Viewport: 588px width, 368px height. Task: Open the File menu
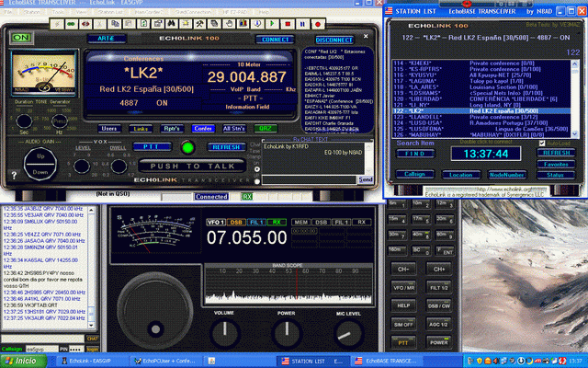[8, 12]
